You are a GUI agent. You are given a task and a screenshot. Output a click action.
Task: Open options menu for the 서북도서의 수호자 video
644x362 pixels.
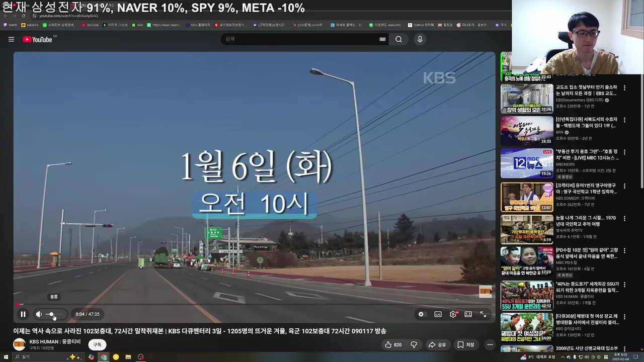(624, 120)
